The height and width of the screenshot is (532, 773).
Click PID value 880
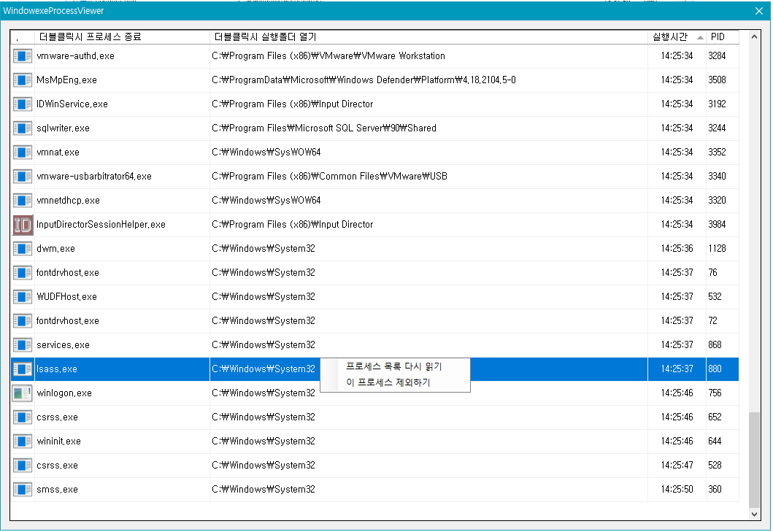pos(715,369)
